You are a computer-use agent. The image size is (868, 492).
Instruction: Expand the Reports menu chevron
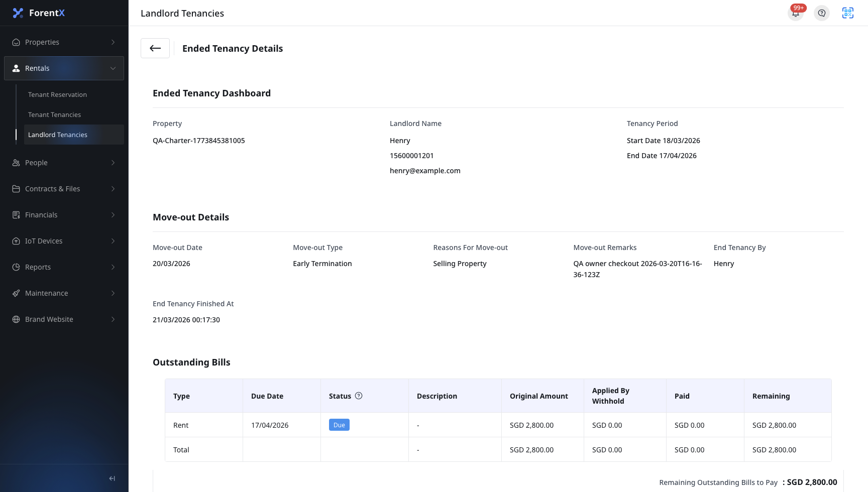click(113, 267)
